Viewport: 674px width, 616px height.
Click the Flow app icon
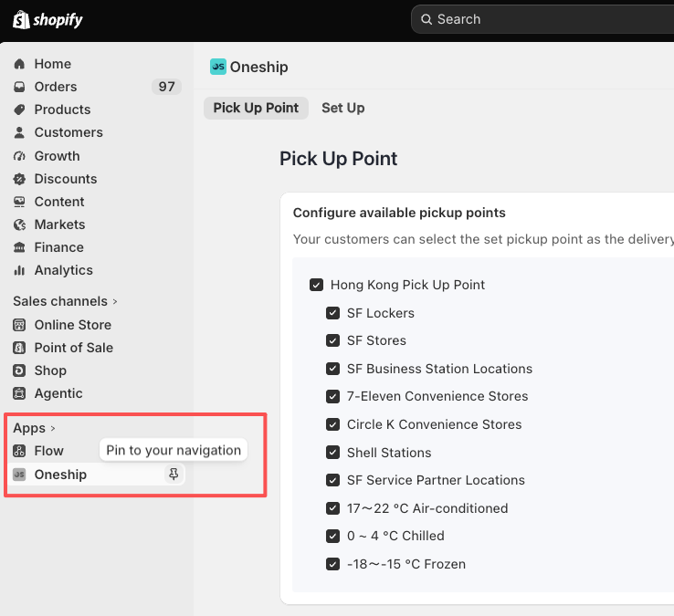point(19,451)
